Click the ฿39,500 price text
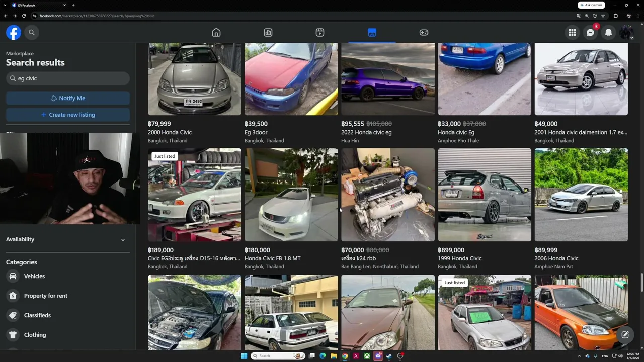 (x=256, y=124)
